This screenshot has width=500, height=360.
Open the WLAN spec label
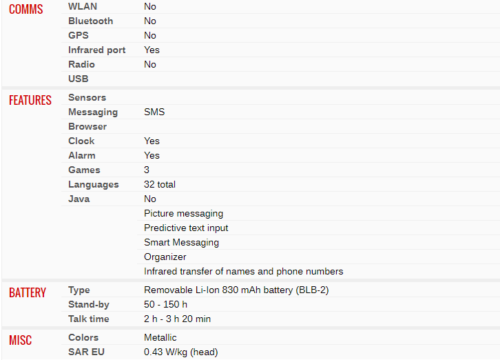click(83, 6)
